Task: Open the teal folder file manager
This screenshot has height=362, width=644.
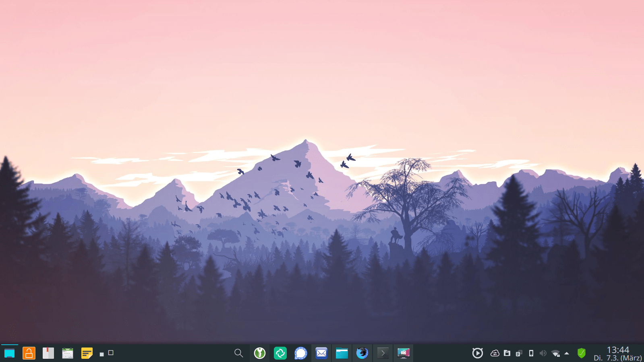Action: pos(342,353)
